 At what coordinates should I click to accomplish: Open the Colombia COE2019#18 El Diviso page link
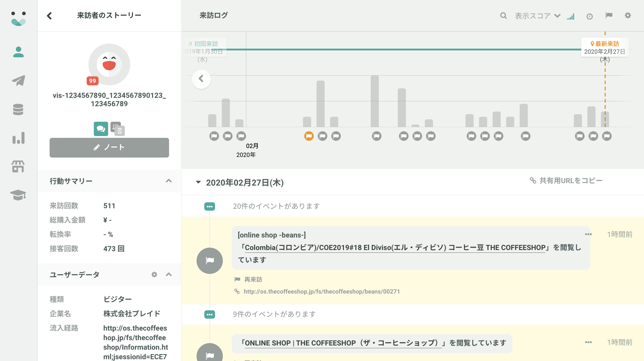[x=395, y=248]
